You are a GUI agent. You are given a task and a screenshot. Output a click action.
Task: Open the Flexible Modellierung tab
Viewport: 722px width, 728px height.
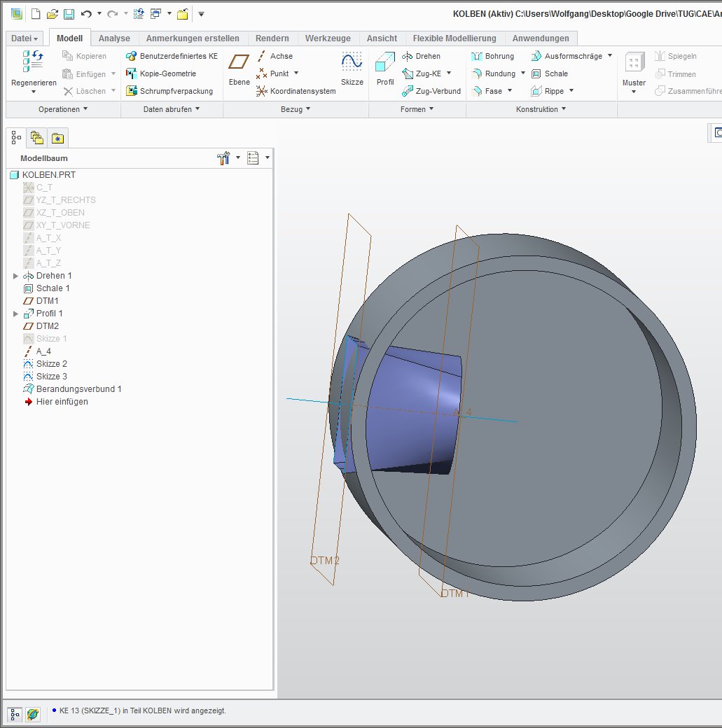pos(454,38)
